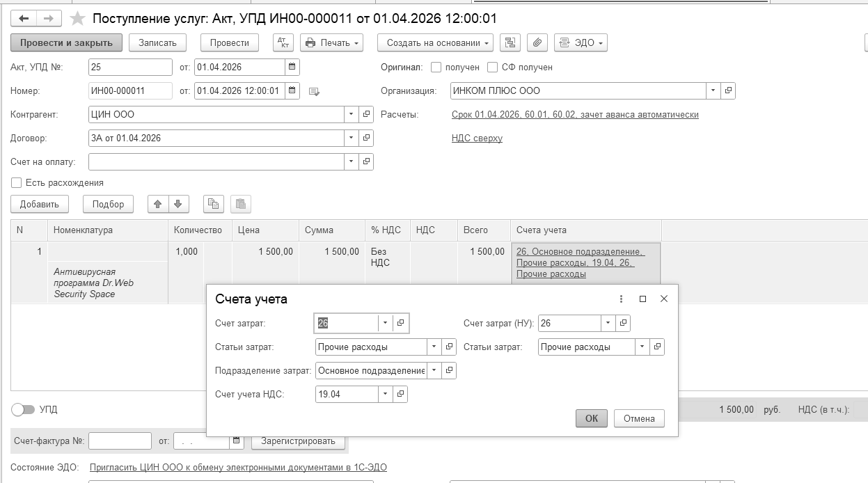Screen dimensions: 868x483
Task: Expand Договор dropdown arrow
Action: [352, 138]
